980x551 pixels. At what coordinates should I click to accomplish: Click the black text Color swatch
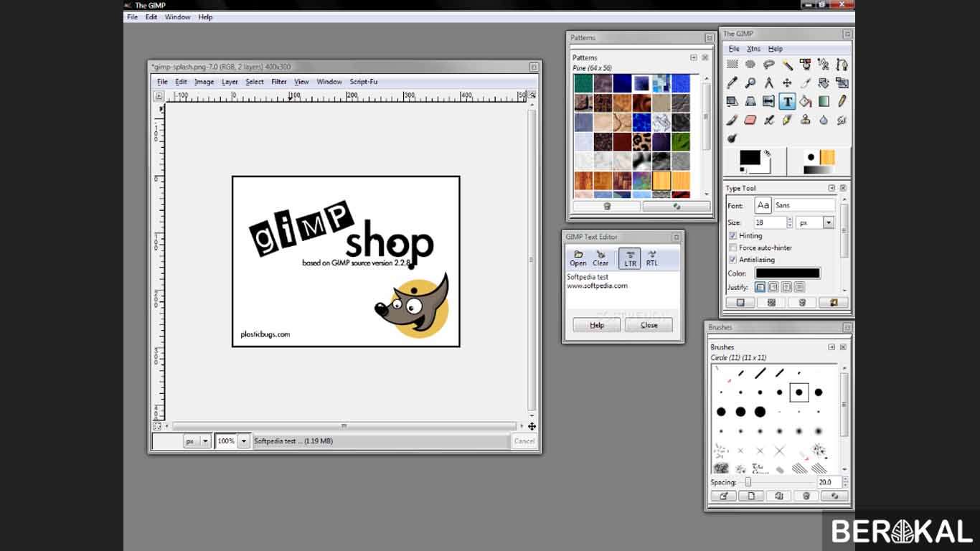point(787,273)
